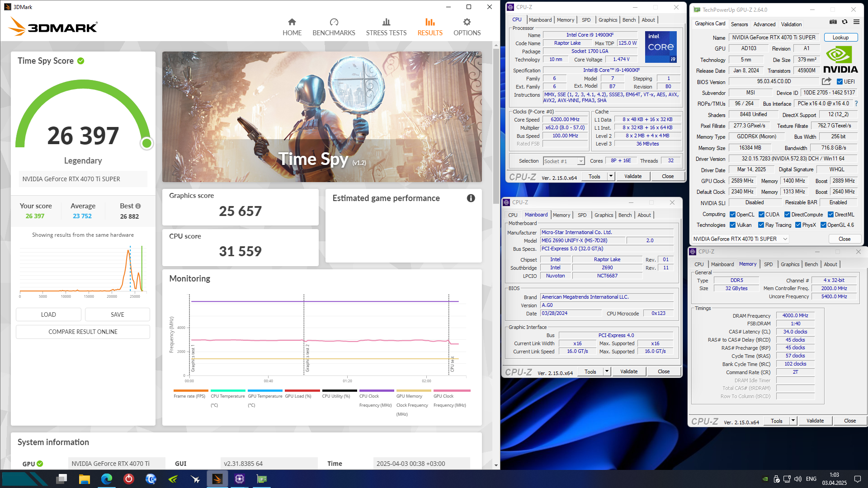Click the GPU-Z BIOS export share icon
The width and height of the screenshot is (868, 488).
[x=826, y=81]
